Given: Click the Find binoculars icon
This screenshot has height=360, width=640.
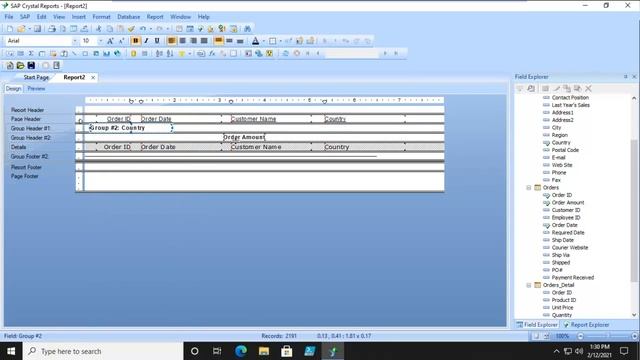Looking at the screenshot, I should tap(247, 29).
